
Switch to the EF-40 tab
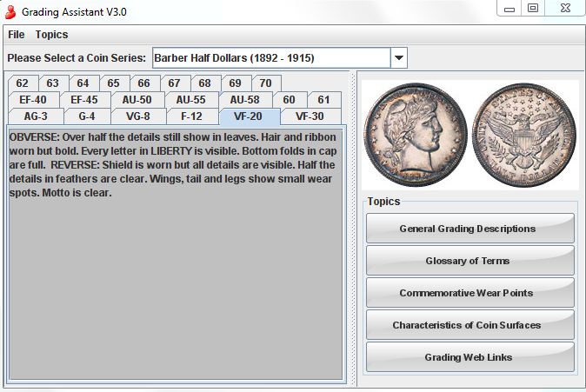[33, 100]
